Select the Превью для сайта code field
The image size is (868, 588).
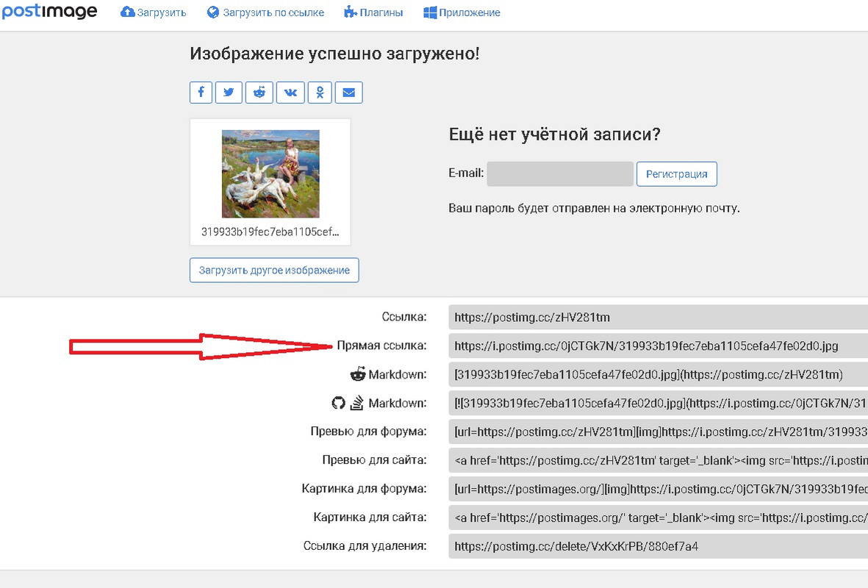(659, 461)
